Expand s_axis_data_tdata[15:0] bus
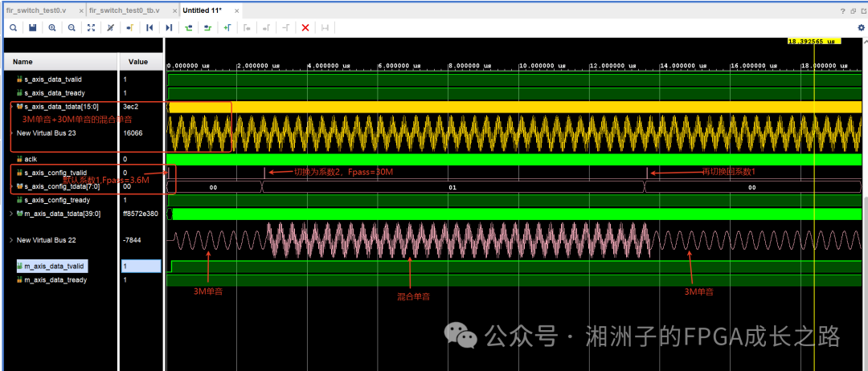This screenshot has width=868, height=371. (x=13, y=106)
